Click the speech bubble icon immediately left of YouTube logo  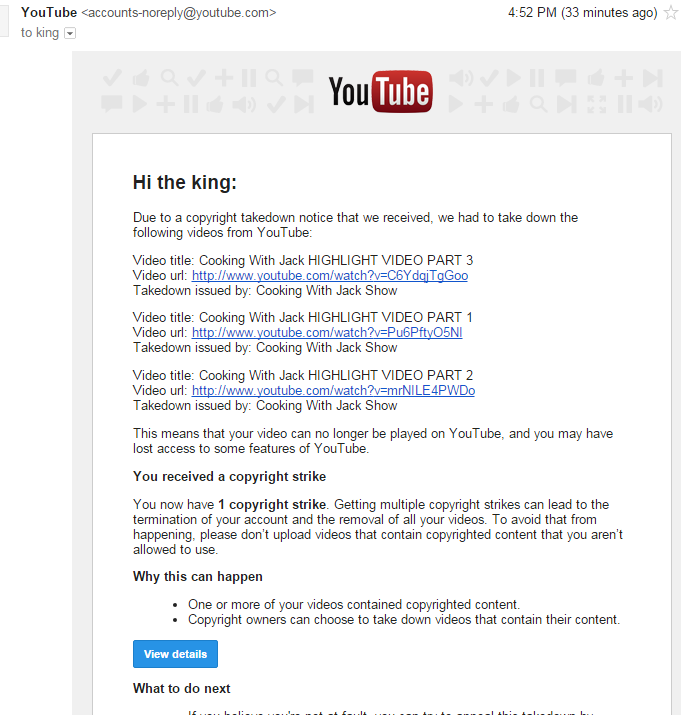(301, 78)
